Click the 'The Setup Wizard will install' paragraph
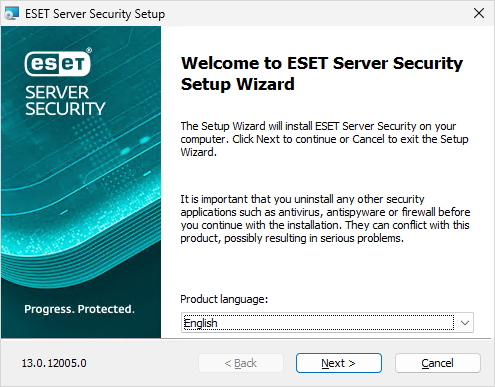Image resolution: width=495 pixels, height=387 pixels. [324, 139]
